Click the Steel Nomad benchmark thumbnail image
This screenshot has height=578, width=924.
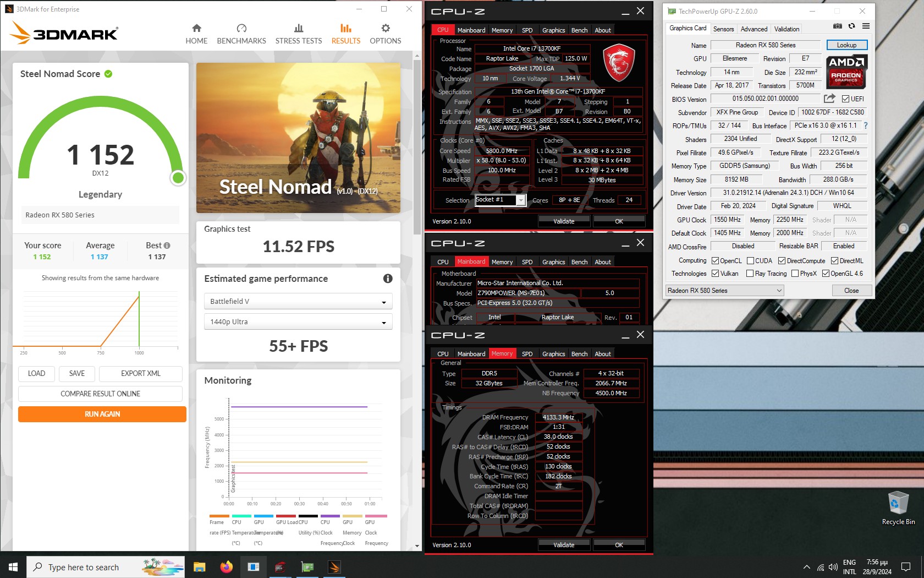pos(298,138)
